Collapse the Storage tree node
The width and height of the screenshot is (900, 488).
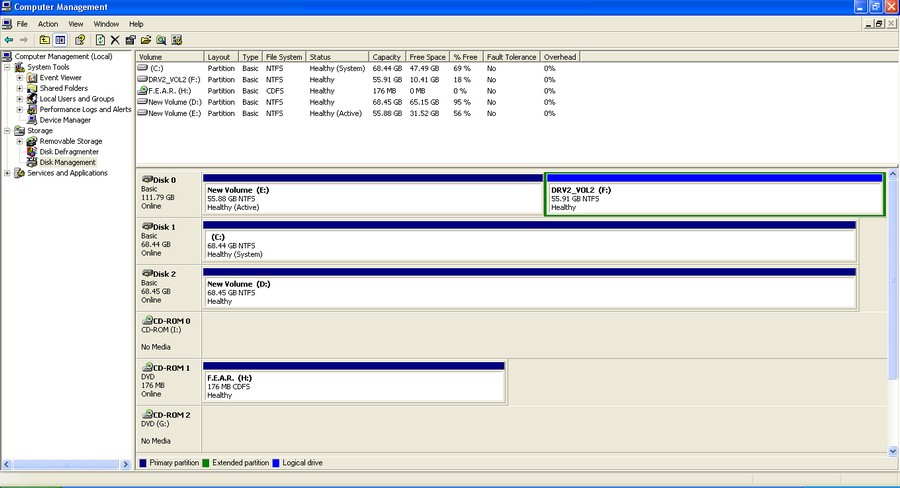(8, 131)
